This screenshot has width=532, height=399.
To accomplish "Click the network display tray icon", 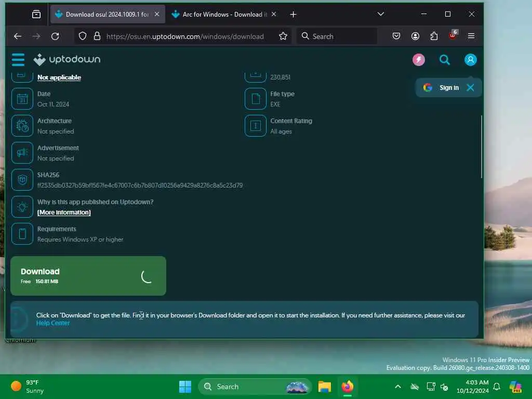I will [x=431, y=387].
